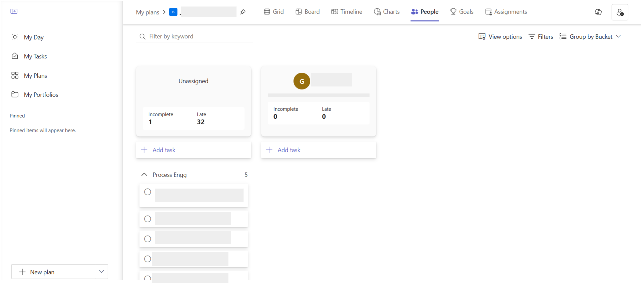Add task under G user column
Viewport: 644px width, 286px height.
pyautogui.click(x=318, y=150)
